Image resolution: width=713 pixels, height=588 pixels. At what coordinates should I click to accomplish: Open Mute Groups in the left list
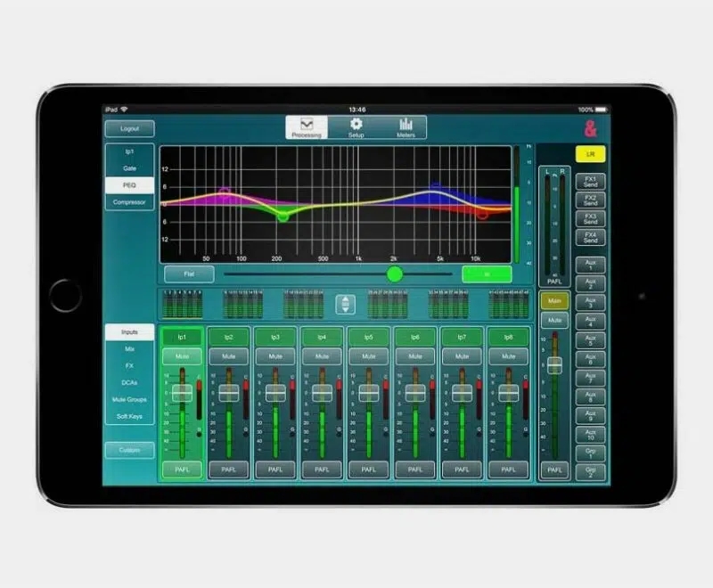pyautogui.click(x=129, y=399)
